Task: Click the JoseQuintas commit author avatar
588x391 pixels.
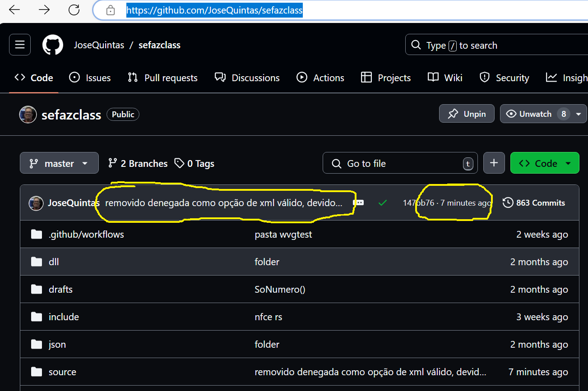Action: point(36,203)
